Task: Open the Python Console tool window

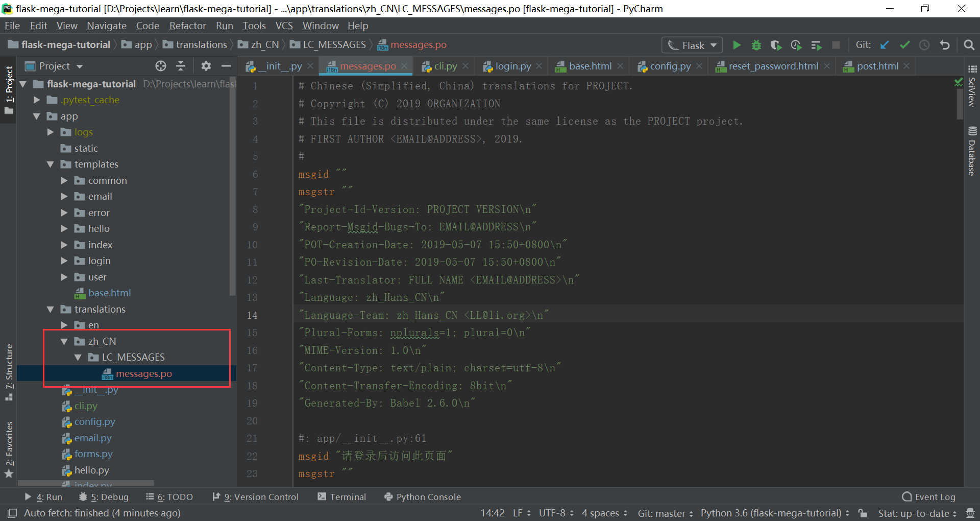Action: point(422,497)
